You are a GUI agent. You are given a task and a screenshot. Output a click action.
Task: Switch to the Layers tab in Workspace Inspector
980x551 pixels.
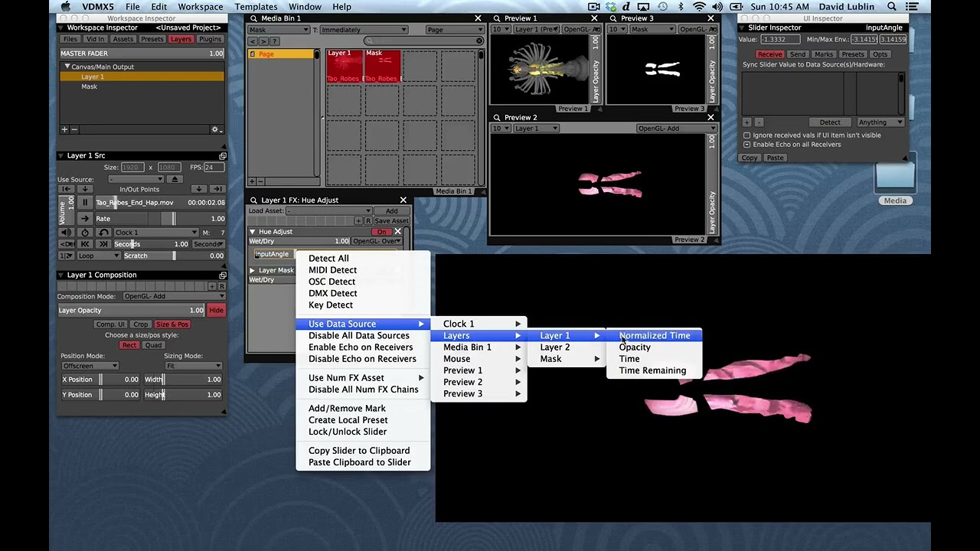click(x=181, y=39)
